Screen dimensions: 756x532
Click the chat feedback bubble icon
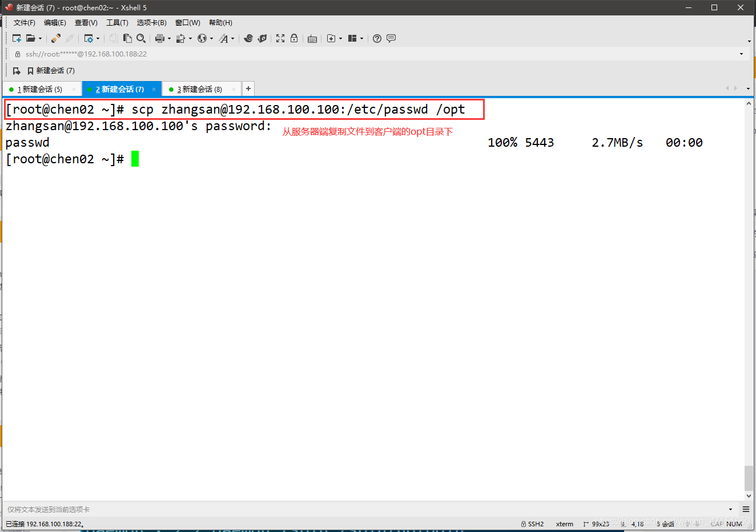click(391, 38)
